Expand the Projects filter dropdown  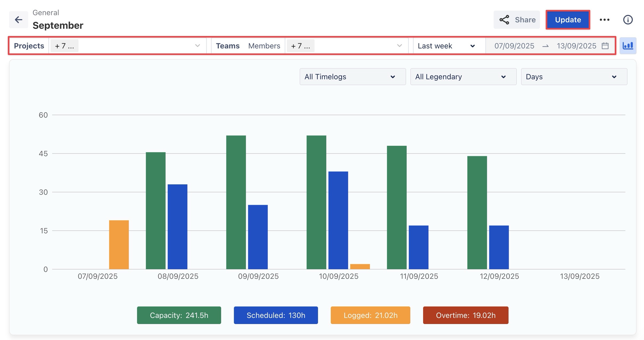pyautogui.click(x=197, y=46)
